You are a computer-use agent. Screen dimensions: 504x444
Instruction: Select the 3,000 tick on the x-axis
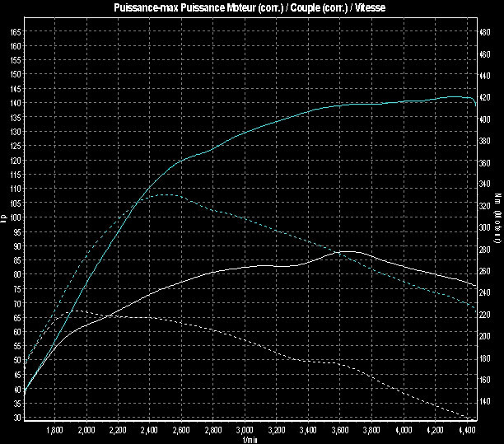[x=245, y=430]
